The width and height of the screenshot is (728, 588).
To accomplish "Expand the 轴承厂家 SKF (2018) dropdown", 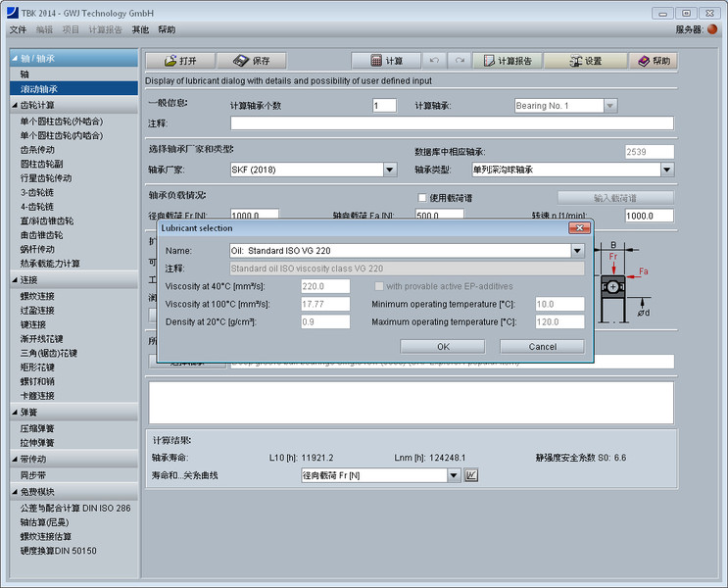I will click(389, 170).
